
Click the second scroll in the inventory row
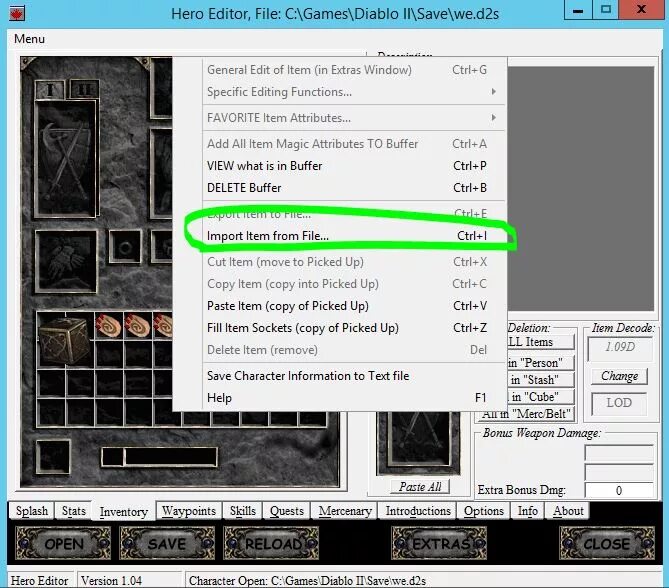(137, 326)
